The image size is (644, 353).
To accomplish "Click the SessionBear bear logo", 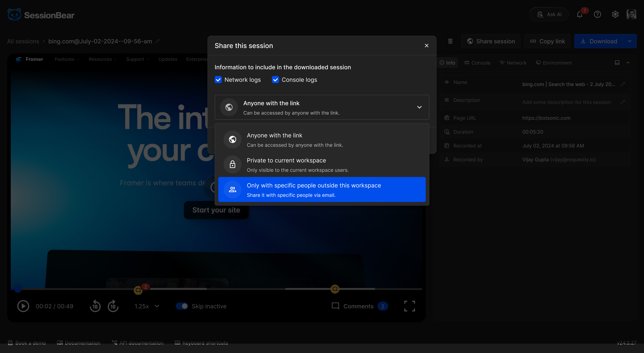I will tap(14, 15).
